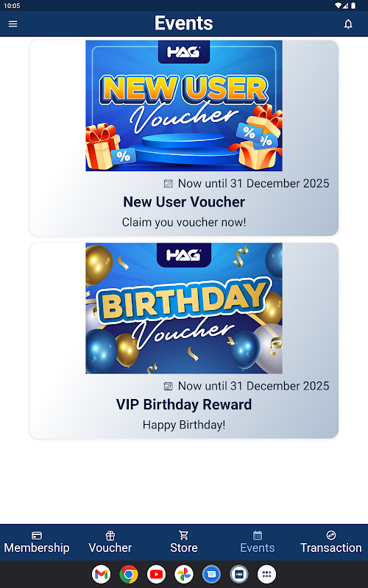Launch Chrome from the dock

click(129, 574)
